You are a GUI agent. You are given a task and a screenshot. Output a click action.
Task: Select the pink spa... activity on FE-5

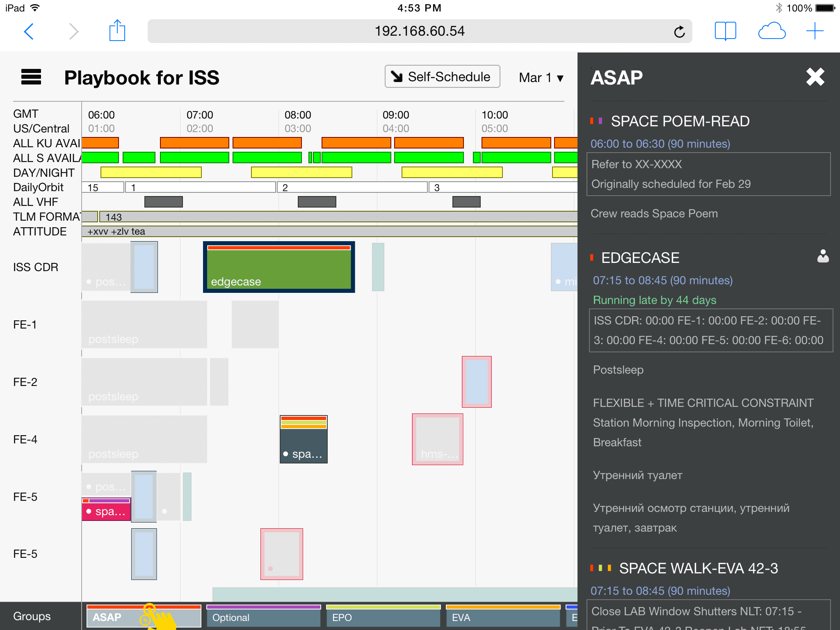click(106, 509)
